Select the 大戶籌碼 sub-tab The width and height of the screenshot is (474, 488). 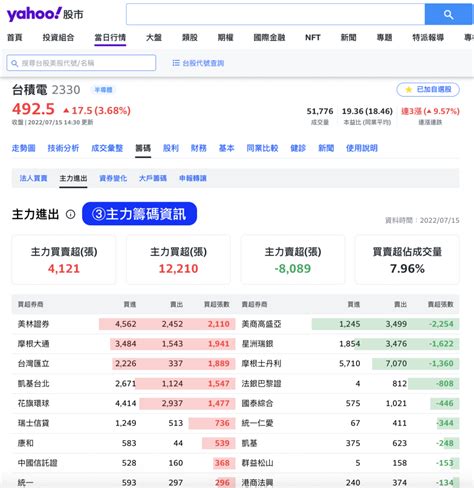[x=153, y=178]
